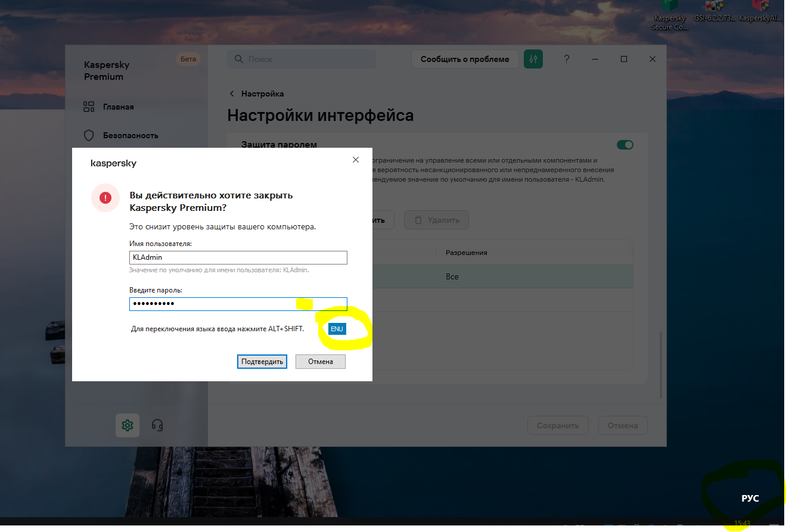Screen dimensions: 786x532
Task: Click the Поиск search field
Action: [302, 59]
